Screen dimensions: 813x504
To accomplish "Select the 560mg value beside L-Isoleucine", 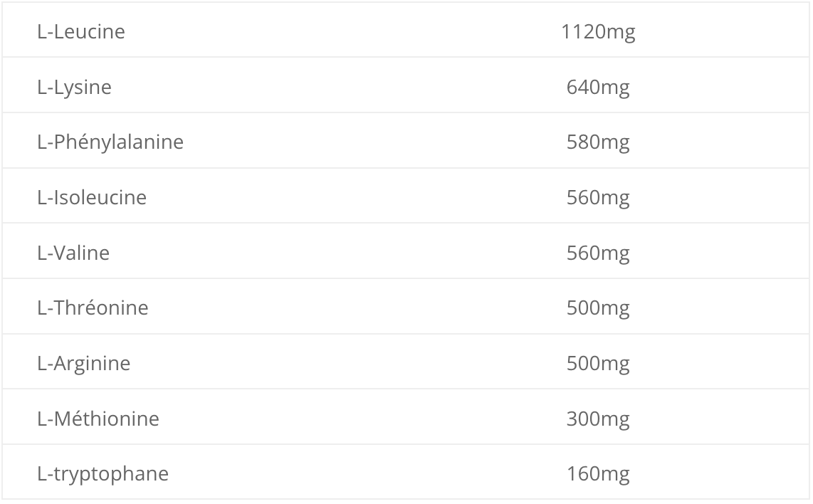I will (x=598, y=198).
